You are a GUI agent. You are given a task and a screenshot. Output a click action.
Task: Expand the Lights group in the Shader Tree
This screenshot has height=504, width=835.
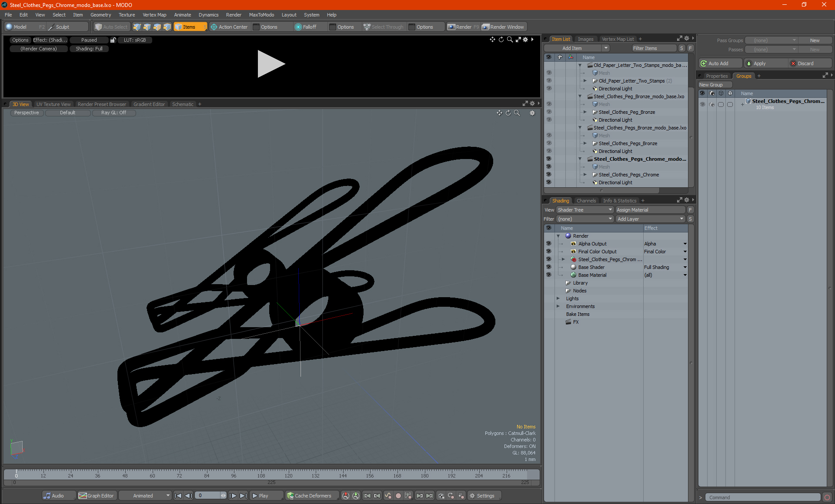(x=558, y=298)
